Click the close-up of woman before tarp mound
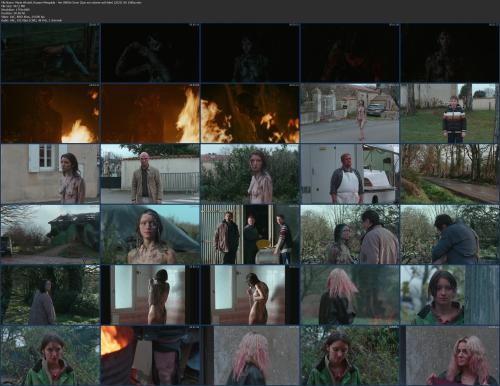500x386 pixels. (x=150, y=234)
